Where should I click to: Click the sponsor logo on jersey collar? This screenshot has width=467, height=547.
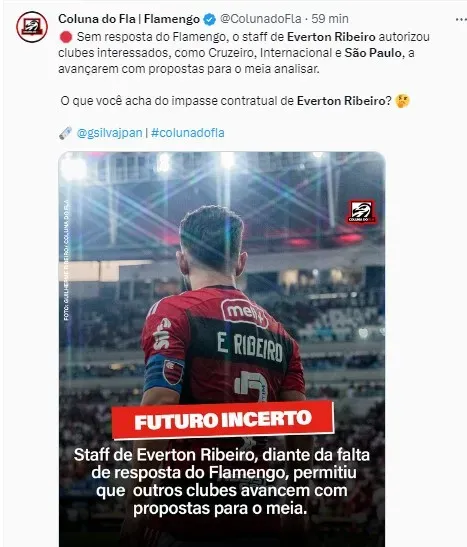tap(244, 312)
